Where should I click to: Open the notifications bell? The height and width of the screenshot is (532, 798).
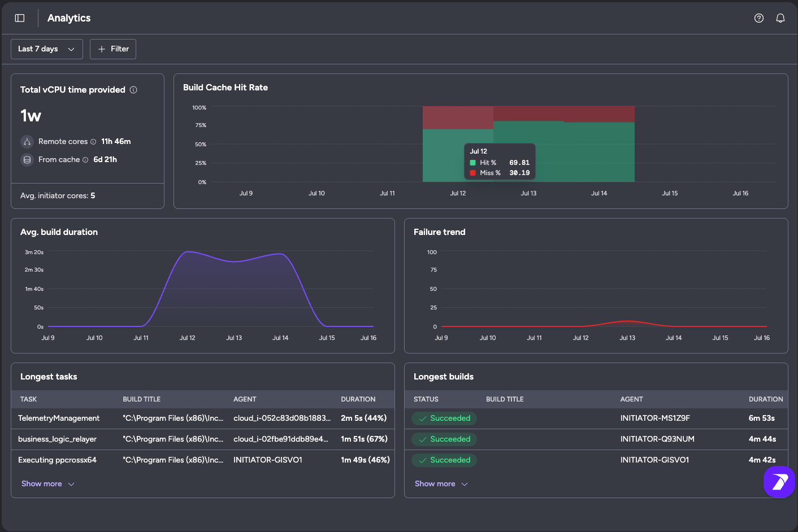(x=780, y=18)
